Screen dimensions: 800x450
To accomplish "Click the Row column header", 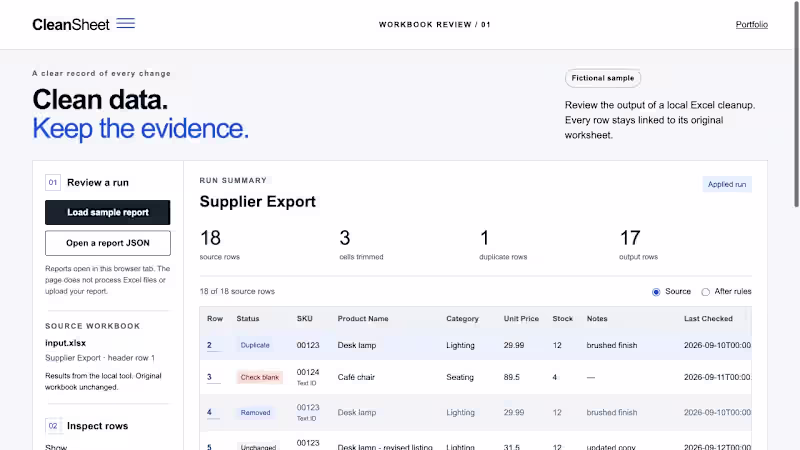I will coord(215,318).
